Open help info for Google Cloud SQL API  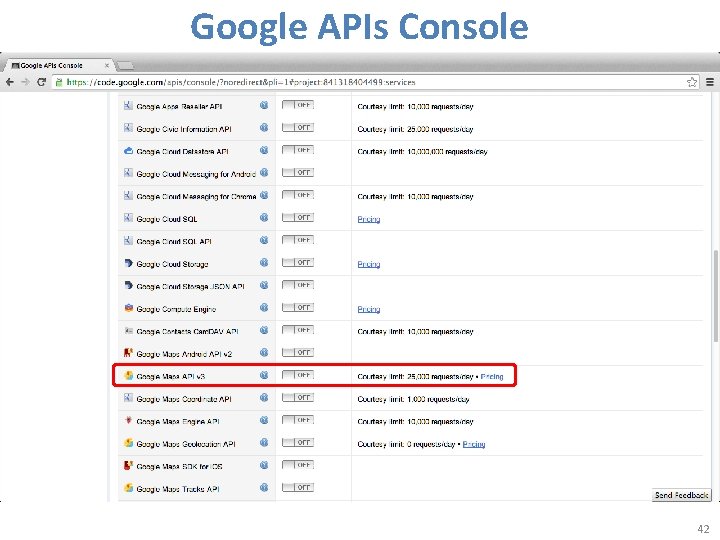(264, 240)
